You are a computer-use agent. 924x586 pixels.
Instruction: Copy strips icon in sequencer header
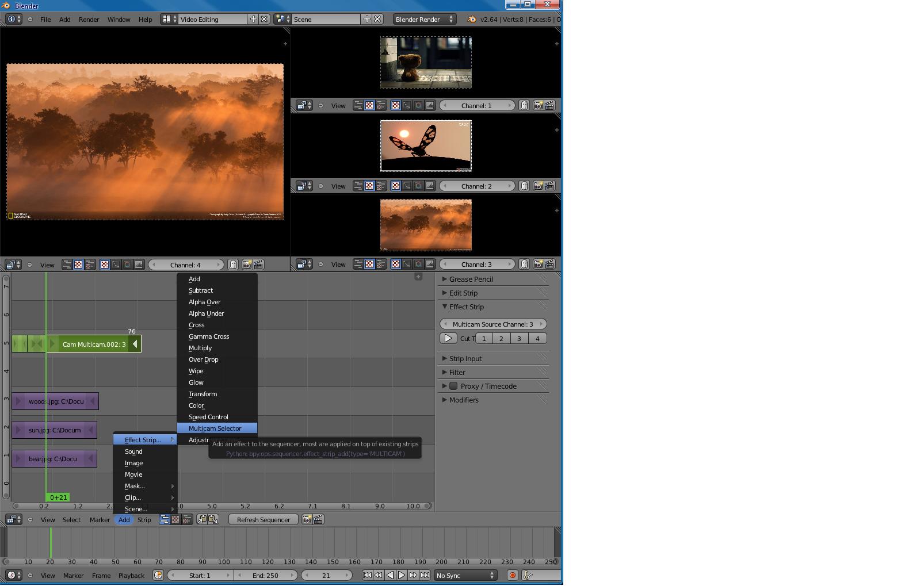point(202,520)
